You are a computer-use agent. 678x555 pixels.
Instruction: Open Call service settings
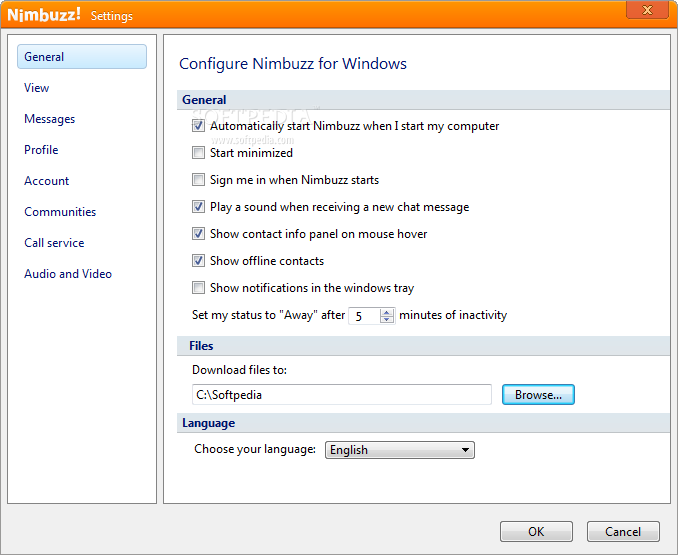click(x=54, y=243)
